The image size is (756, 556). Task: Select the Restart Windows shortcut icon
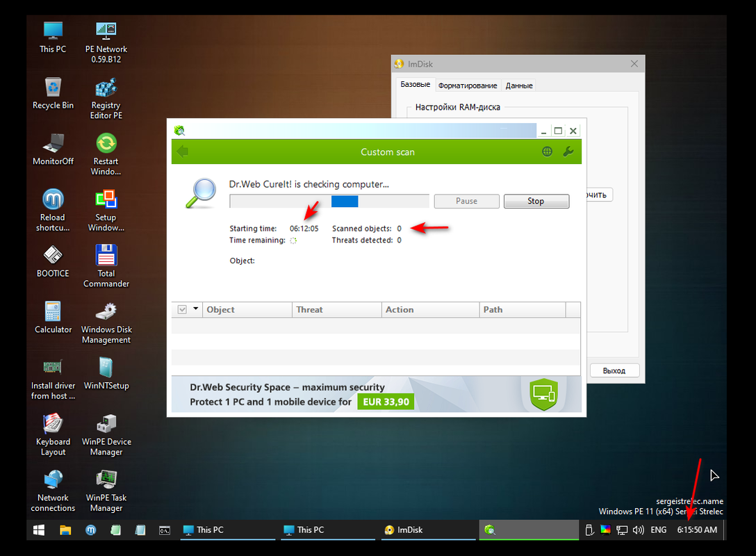[106, 155]
